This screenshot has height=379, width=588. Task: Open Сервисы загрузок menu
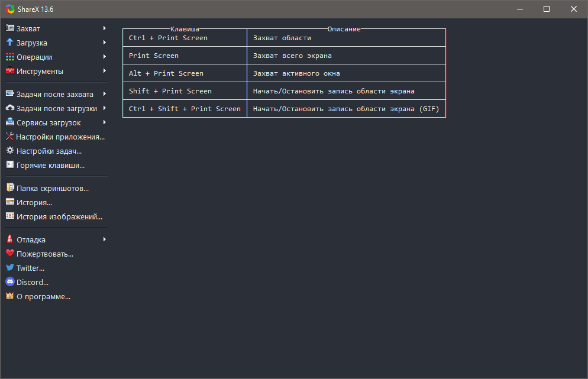click(56, 122)
